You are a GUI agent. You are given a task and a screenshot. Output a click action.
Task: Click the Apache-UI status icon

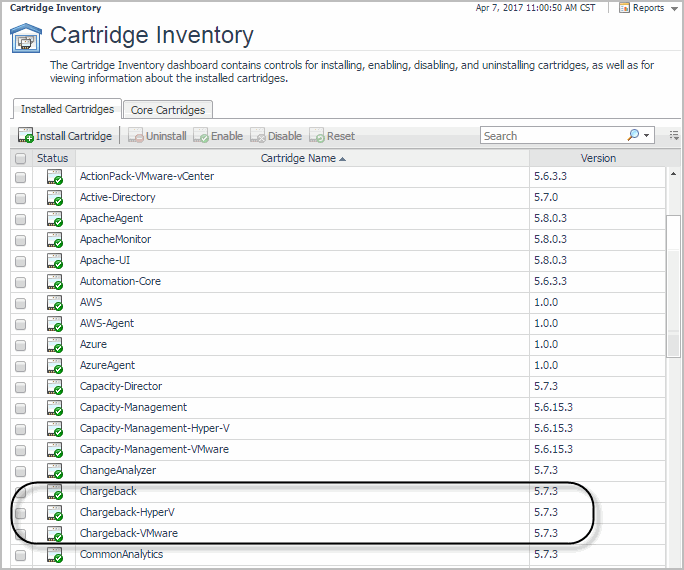coord(55,261)
